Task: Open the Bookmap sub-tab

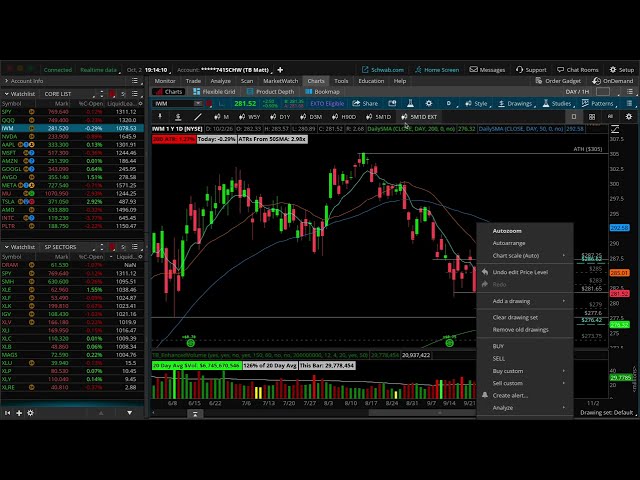Action: tap(322, 91)
